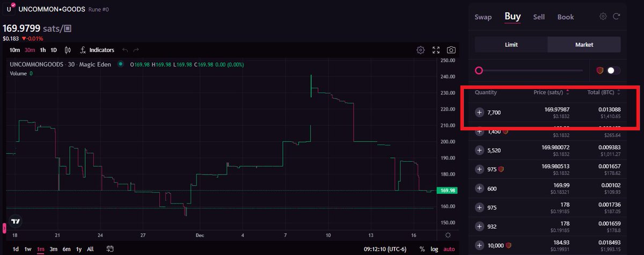Add the 7,700 quantity order
This screenshot has width=644, height=255.
pos(479,113)
